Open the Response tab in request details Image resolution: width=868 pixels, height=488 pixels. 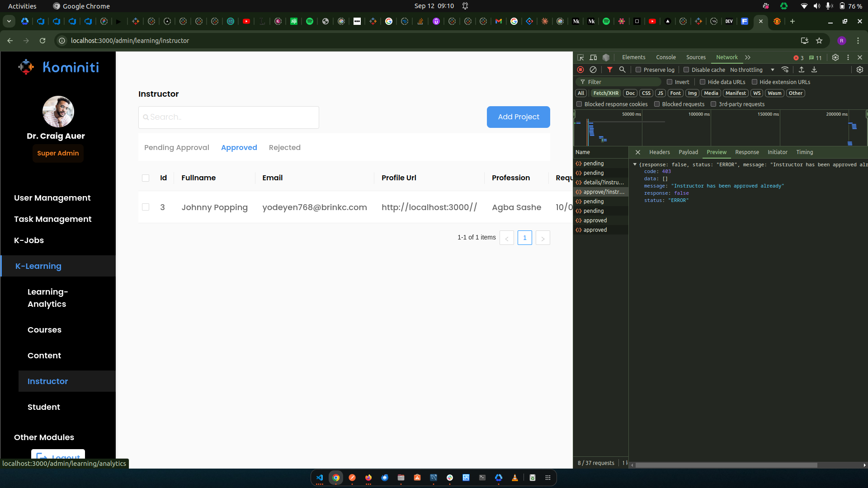tap(747, 152)
